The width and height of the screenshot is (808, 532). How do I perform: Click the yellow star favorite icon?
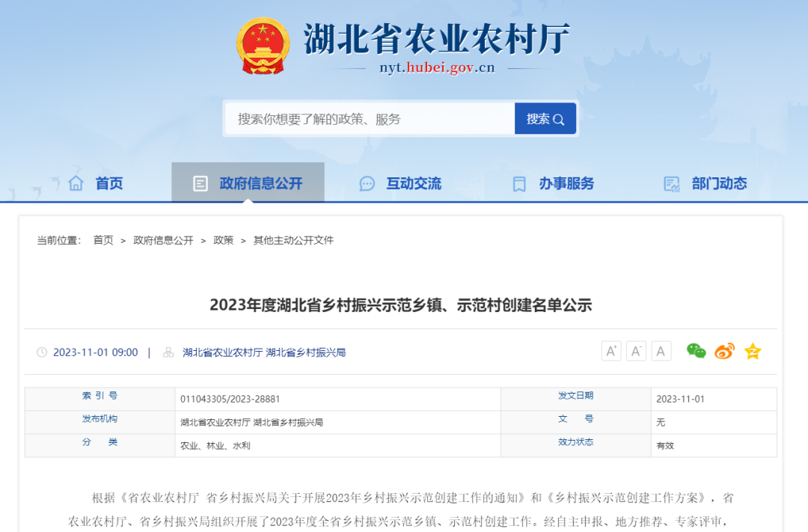pyautogui.click(x=752, y=351)
